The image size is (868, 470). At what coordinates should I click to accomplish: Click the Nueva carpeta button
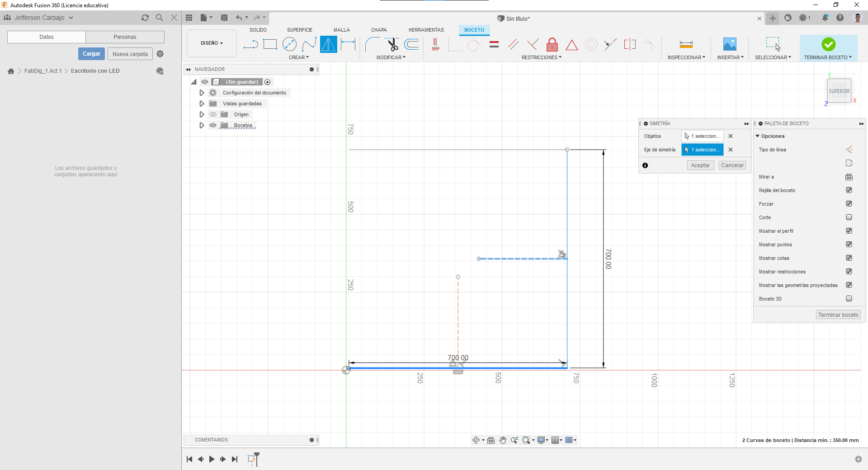coord(130,54)
